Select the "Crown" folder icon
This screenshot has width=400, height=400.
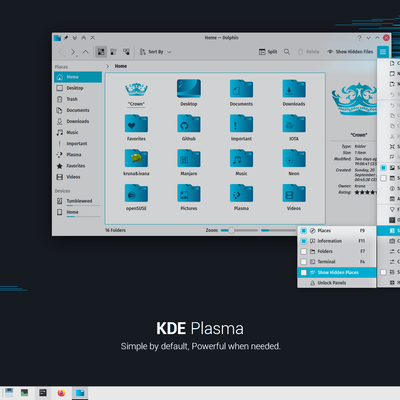136,89
